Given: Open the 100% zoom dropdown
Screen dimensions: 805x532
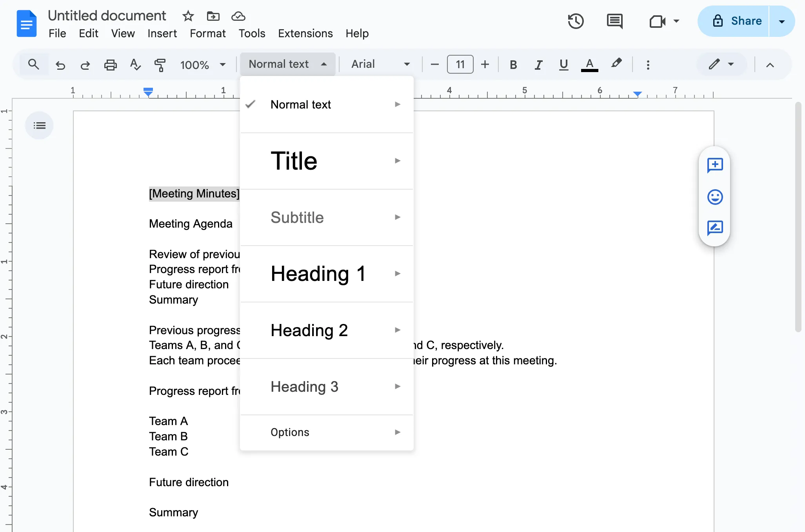Looking at the screenshot, I should 202,65.
